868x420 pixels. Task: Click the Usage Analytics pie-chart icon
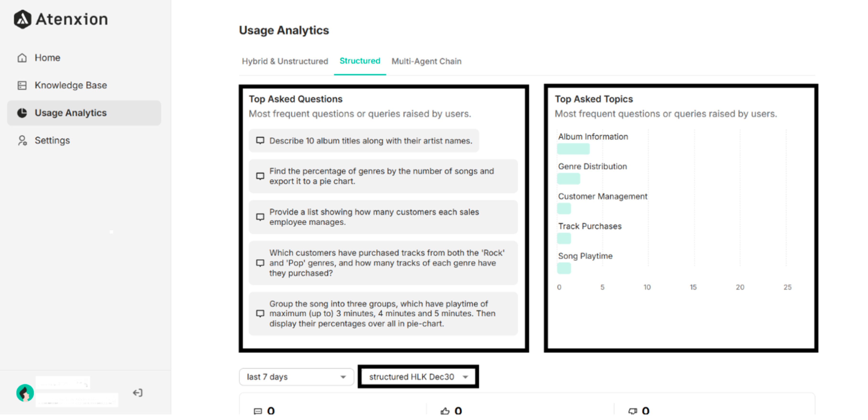22,113
